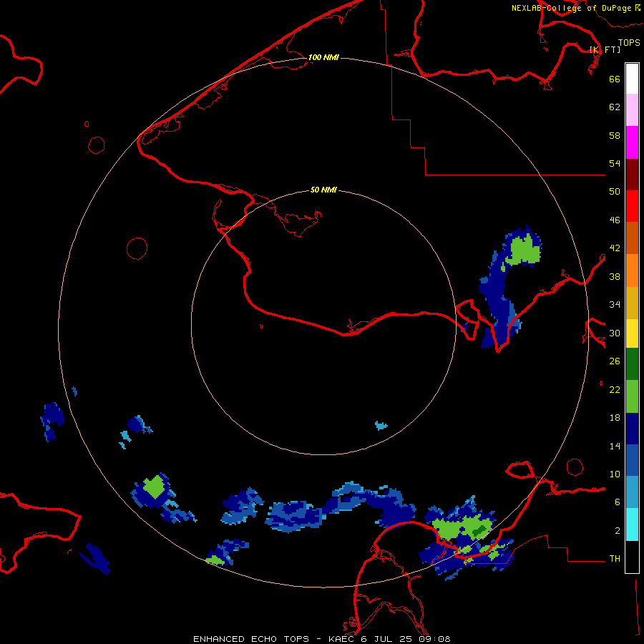644x644 pixels.
Task: Click the legend value 62
Action: pyautogui.click(x=615, y=107)
